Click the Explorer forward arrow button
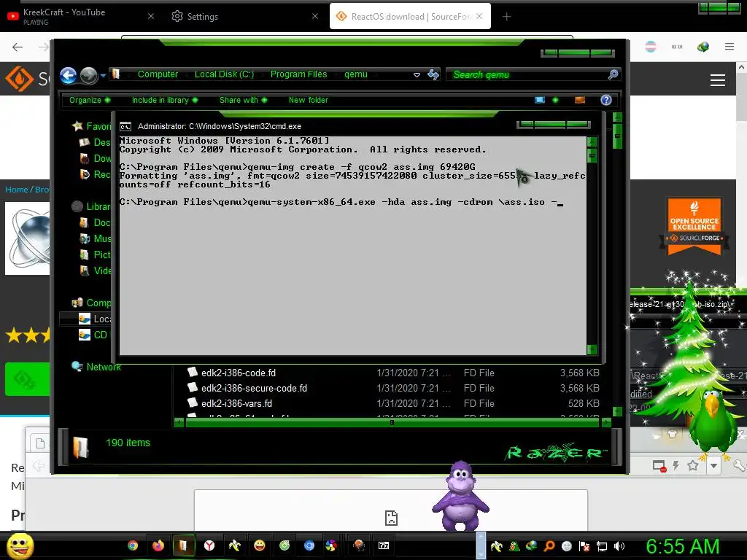747x560 pixels. point(88,75)
